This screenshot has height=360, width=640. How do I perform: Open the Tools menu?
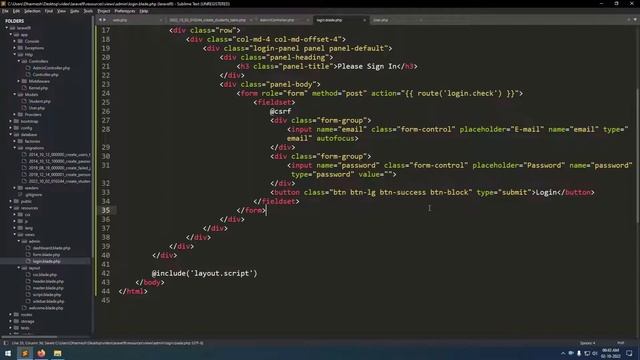(x=88, y=11)
